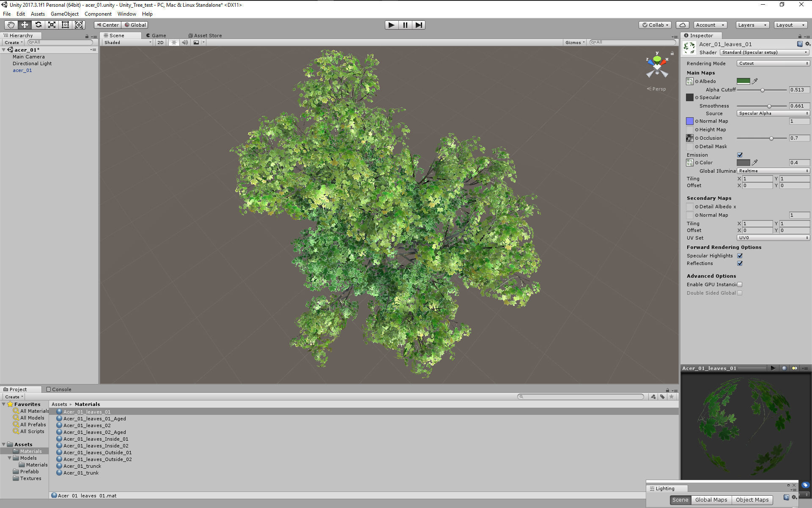Open the UV Set dropdown
Screen dimensions: 812x508
(773, 238)
